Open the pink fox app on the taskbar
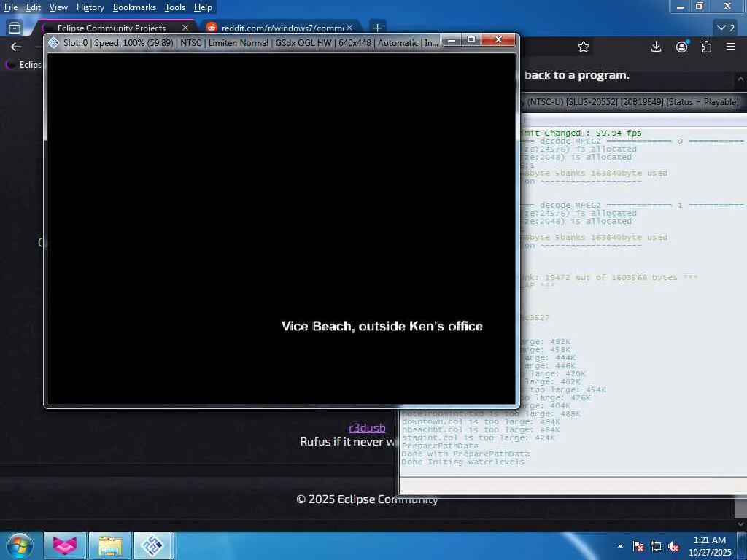This screenshot has width=747, height=560. [65, 545]
